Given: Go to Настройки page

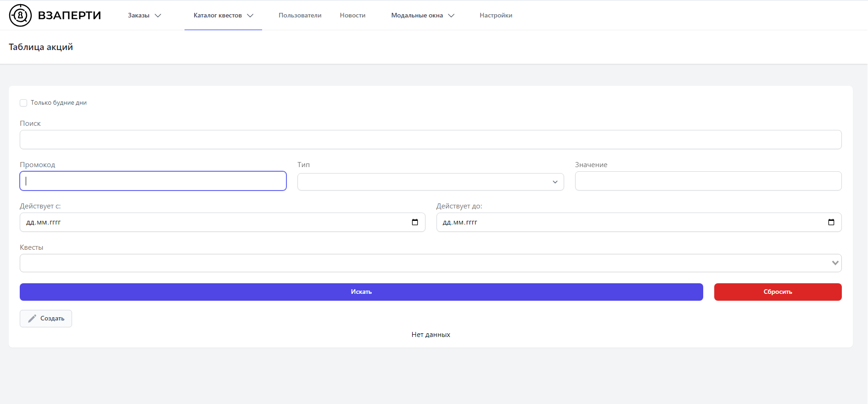Looking at the screenshot, I should pos(496,16).
